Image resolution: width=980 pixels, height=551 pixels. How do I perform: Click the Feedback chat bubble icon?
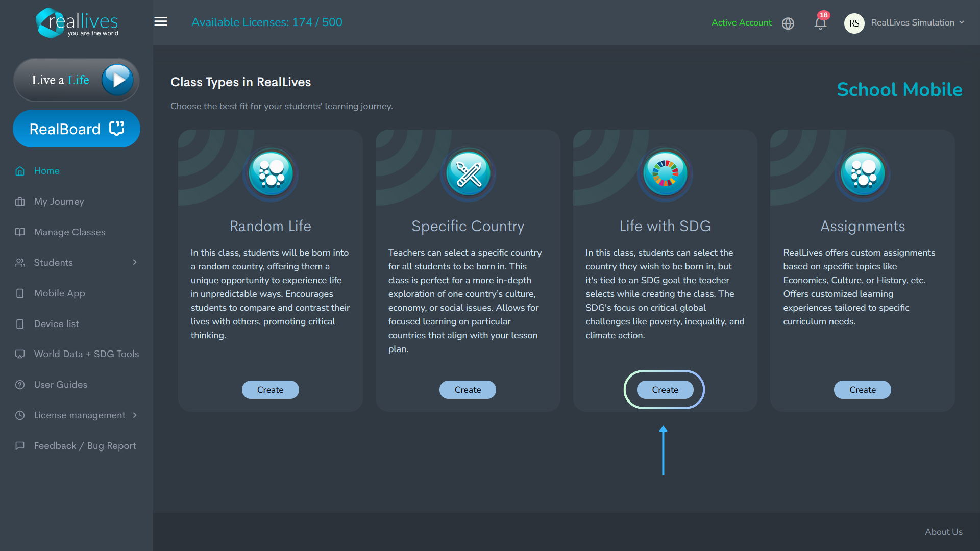(x=20, y=446)
